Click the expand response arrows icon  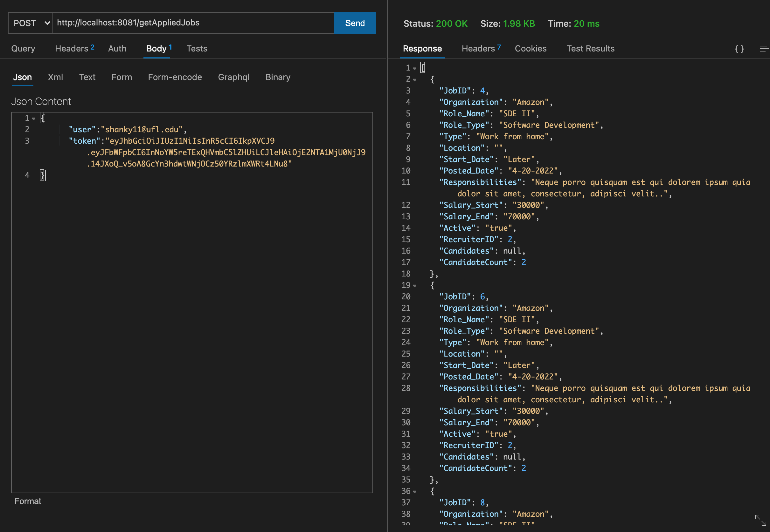pyautogui.click(x=760, y=520)
